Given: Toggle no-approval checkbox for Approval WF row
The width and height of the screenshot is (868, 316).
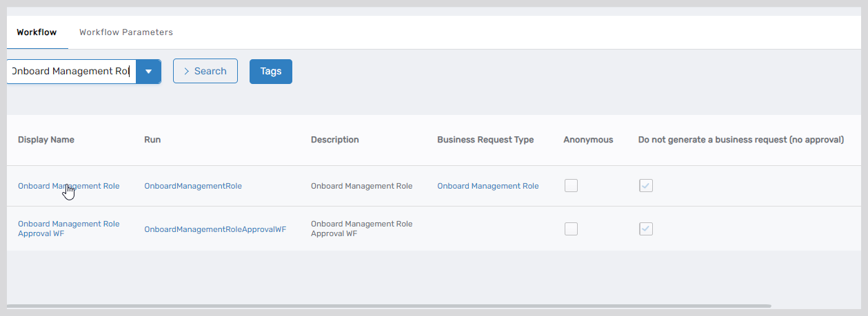Looking at the screenshot, I should pos(646,229).
